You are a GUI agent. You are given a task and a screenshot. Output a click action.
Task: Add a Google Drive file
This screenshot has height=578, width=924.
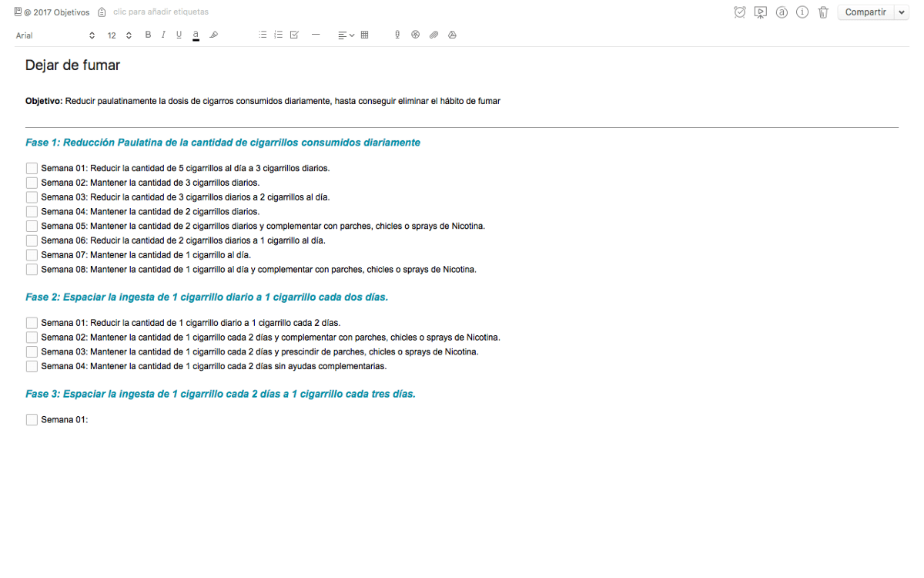(452, 35)
